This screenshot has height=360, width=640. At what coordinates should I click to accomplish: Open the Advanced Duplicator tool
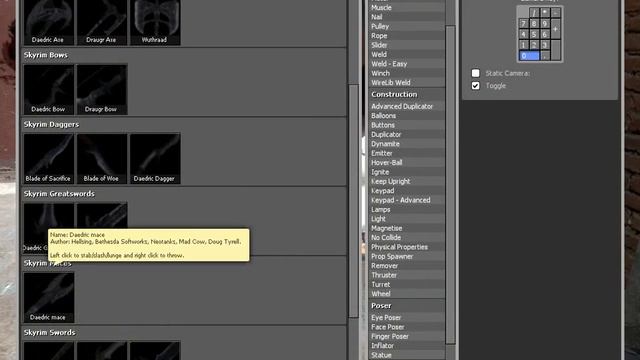point(407,106)
